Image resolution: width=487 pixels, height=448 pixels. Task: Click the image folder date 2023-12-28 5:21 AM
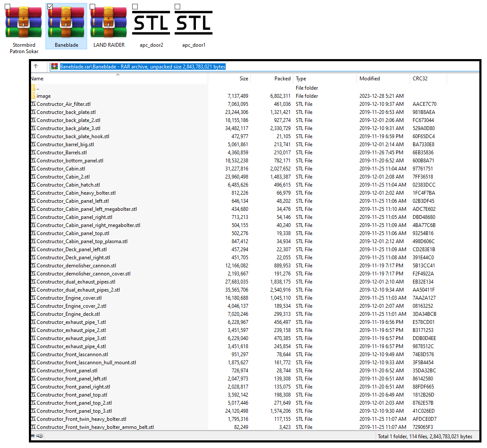(382, 96)
